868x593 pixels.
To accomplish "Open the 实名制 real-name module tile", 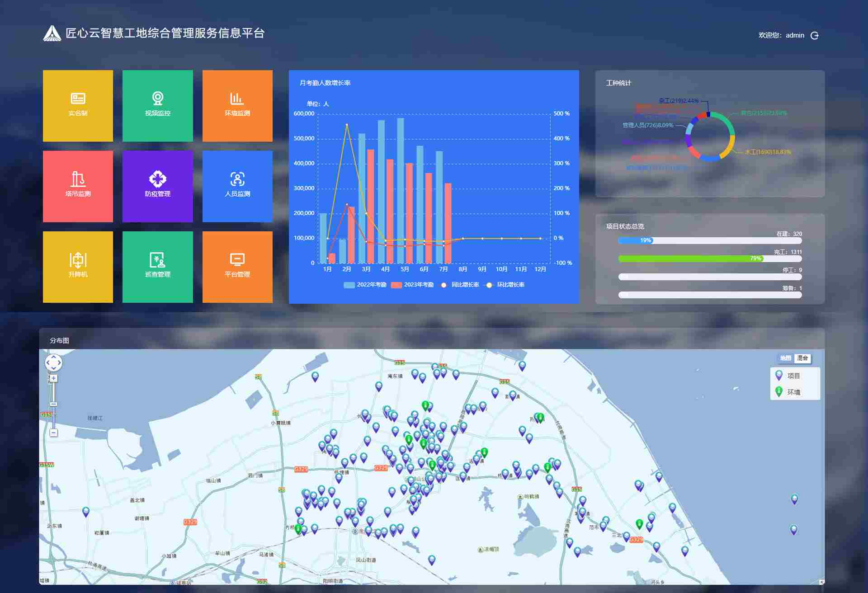I will 78,105.
